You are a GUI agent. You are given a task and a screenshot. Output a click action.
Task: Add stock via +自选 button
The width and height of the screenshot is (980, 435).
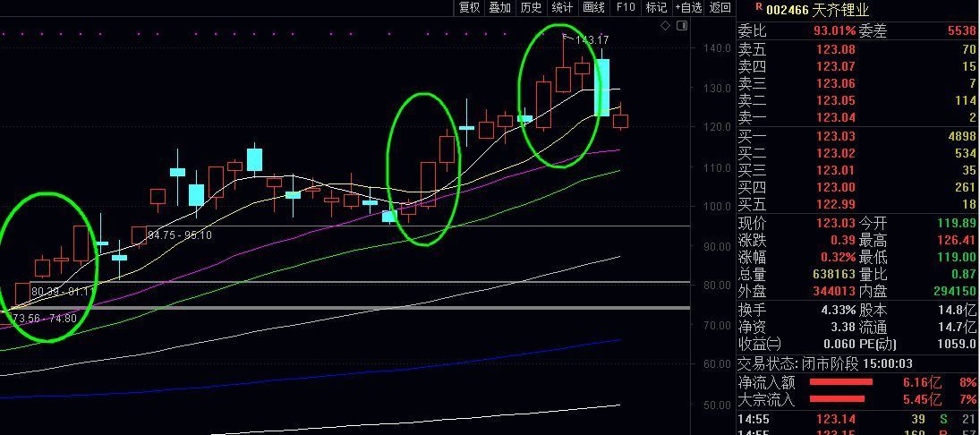click(x=688, y=8)
